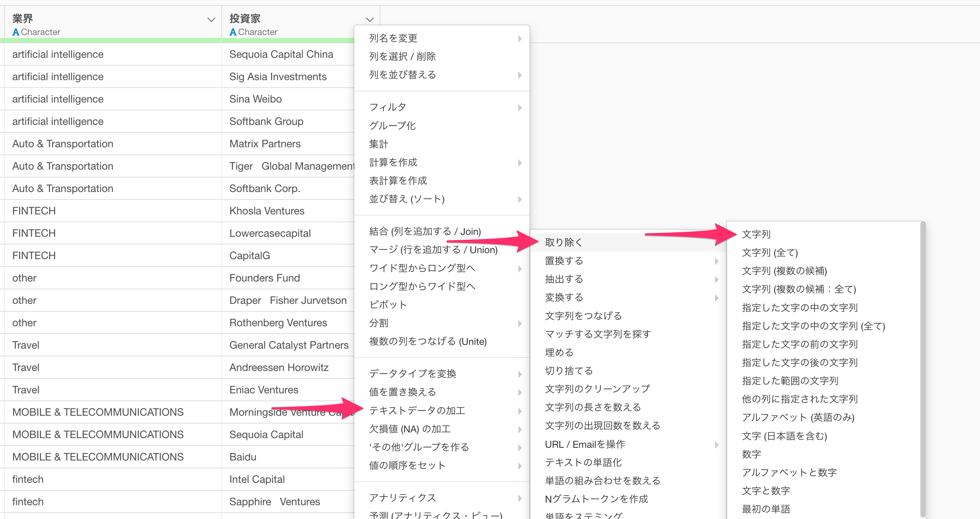Choose 文字列の出現回数を数える

click(628, 425)
